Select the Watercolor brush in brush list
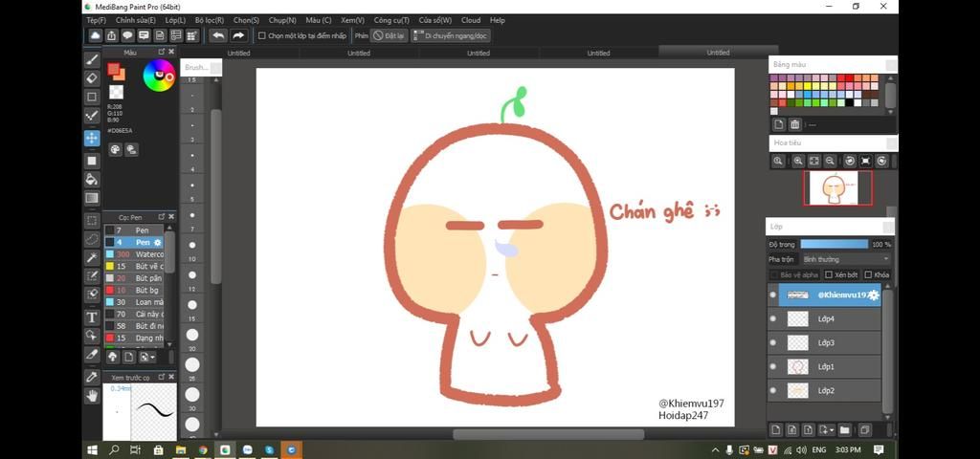This screenshot has width=980, height=459. [x=134, y=254]
